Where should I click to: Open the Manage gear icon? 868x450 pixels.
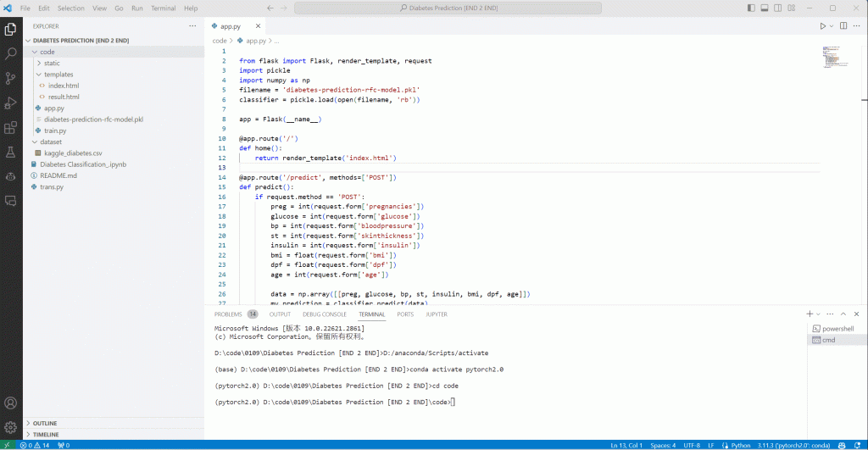click(10, 427)
